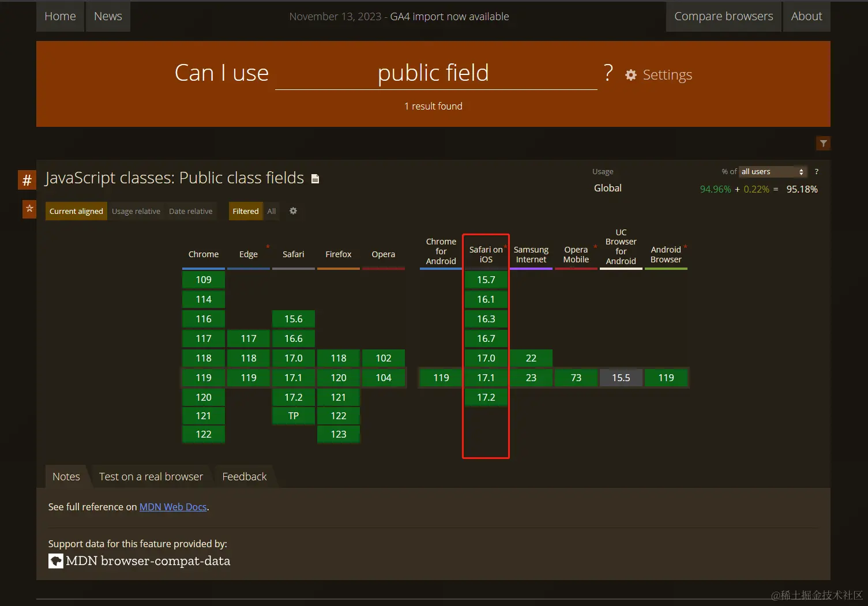Open view options gear next to All

click(x=293, y=211)
